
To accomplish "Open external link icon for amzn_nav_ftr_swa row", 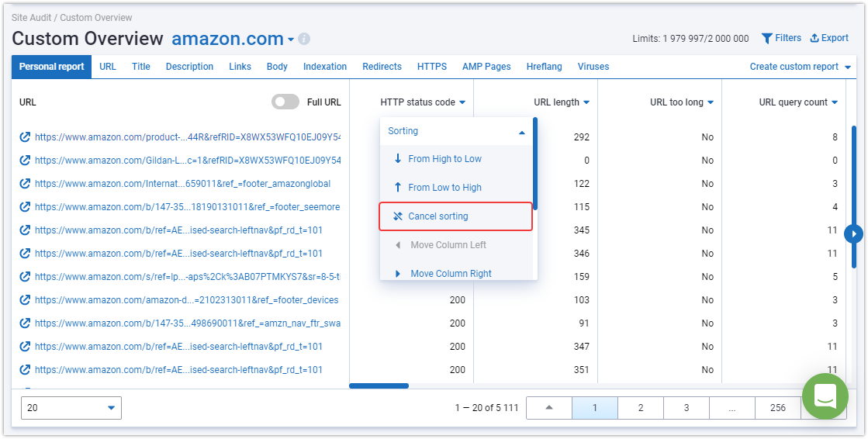I will coord(25,323).
